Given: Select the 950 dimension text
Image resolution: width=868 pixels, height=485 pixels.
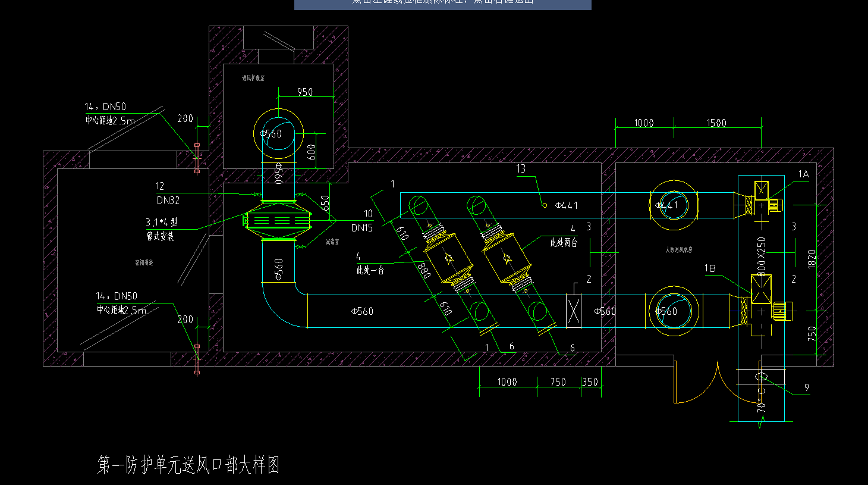Looking at the screenshot, I should [305, 92].
